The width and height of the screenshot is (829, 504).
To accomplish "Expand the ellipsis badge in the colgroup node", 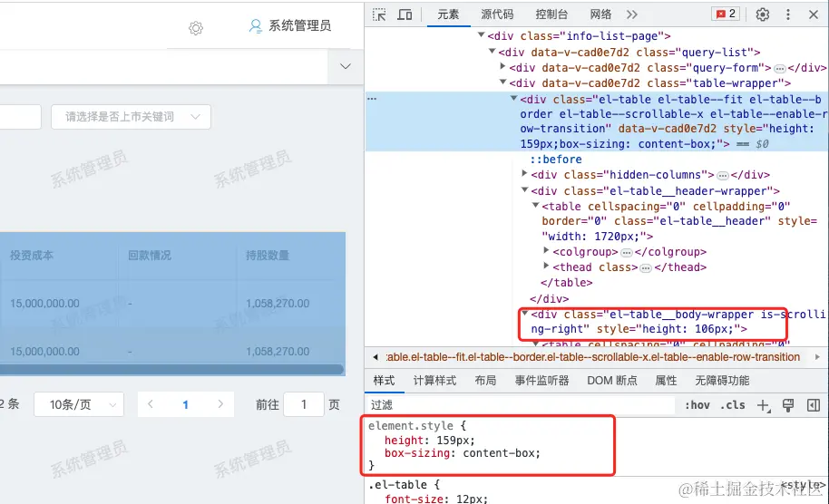I will coord(627,253).
